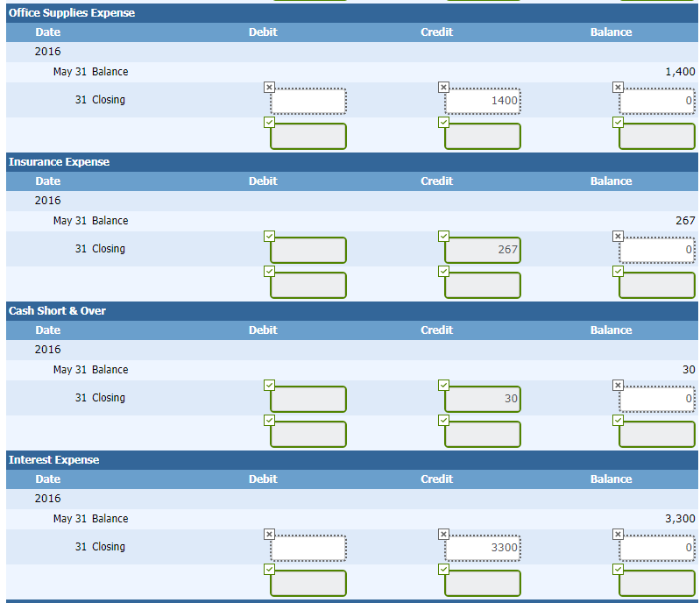Select blank debit field below Insurance Expense Closing row
This screenshot has height=603, width=700.
coord(308,286)
